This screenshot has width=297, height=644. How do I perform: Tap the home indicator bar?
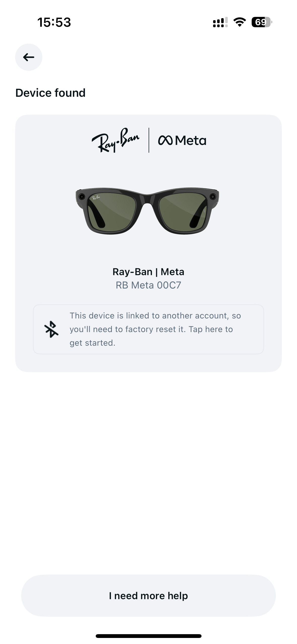(x=148, y=636)
